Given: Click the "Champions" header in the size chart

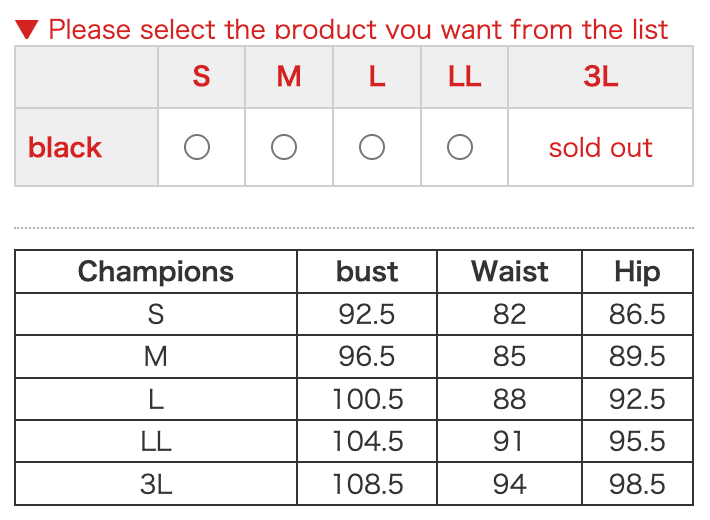Looking at the screenshot, I should 156,271.
